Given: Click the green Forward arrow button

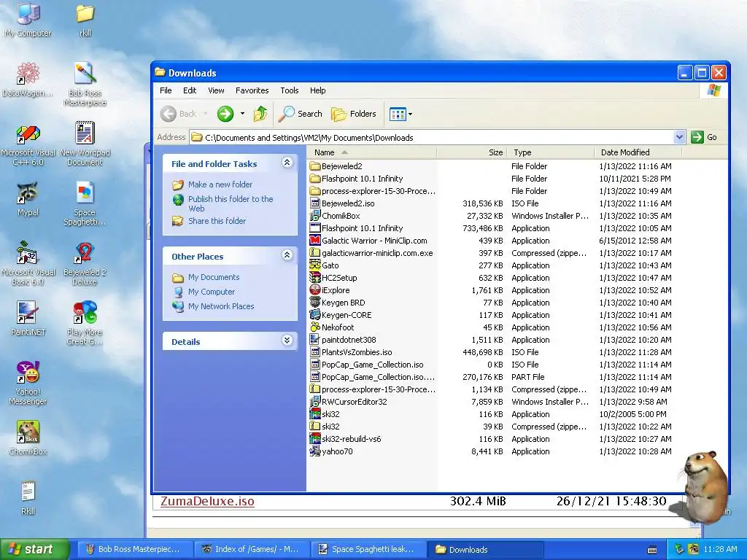Looking at the screenshot, I should click(225, 114).
